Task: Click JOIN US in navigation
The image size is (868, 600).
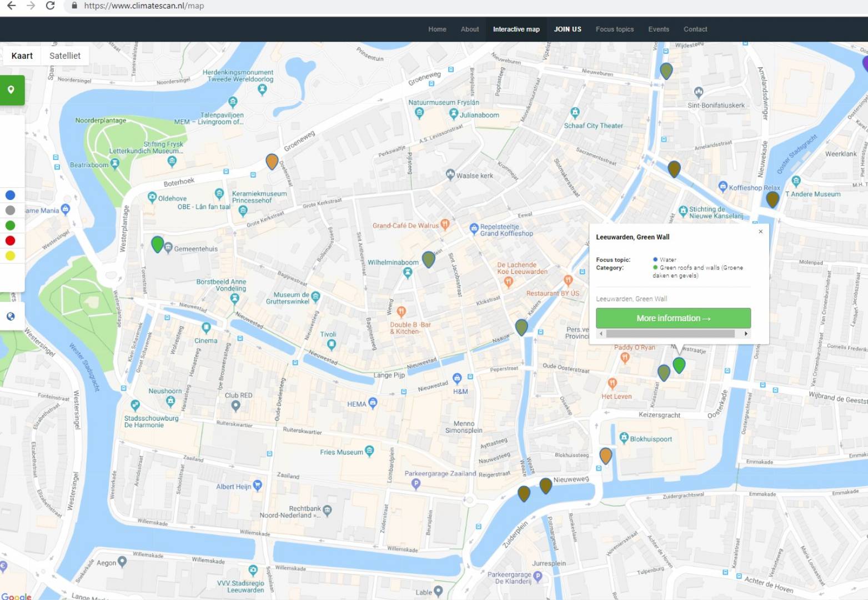Action: 568,29
